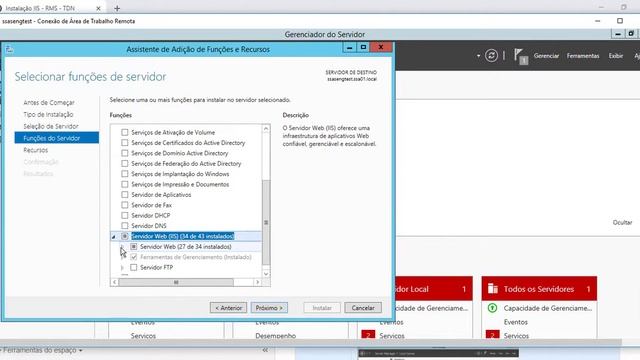Image resolution: width=640 pixels, height=360 pixels.
Task: Open the Gerenciar menu in Server Manager
Action: click(x=546, y=56)
